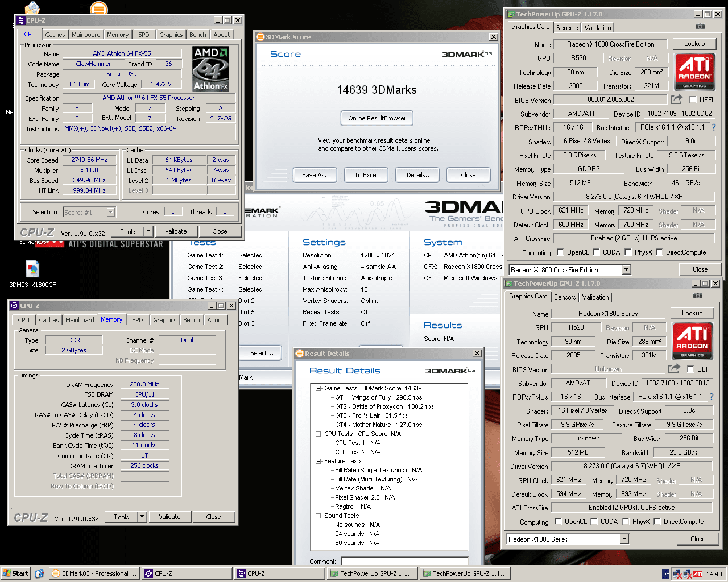Screen dimensions: 728x582
Task: Collapse the Feature Tests tree node
Action: tap(318, 461)
